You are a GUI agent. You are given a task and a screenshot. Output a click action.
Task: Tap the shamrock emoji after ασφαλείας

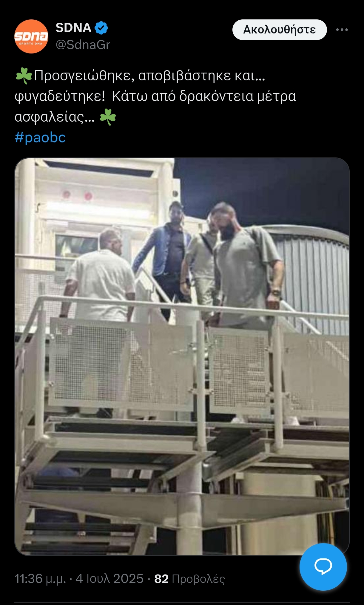108,117
